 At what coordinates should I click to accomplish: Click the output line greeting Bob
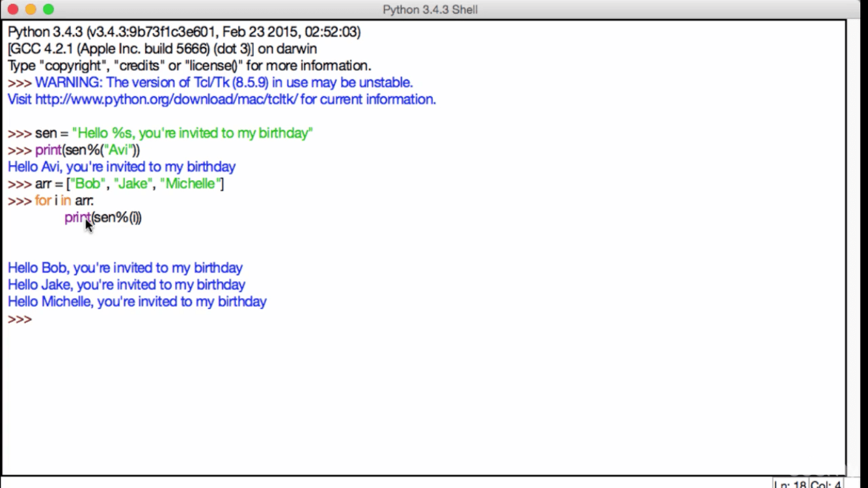pos(124,267)
